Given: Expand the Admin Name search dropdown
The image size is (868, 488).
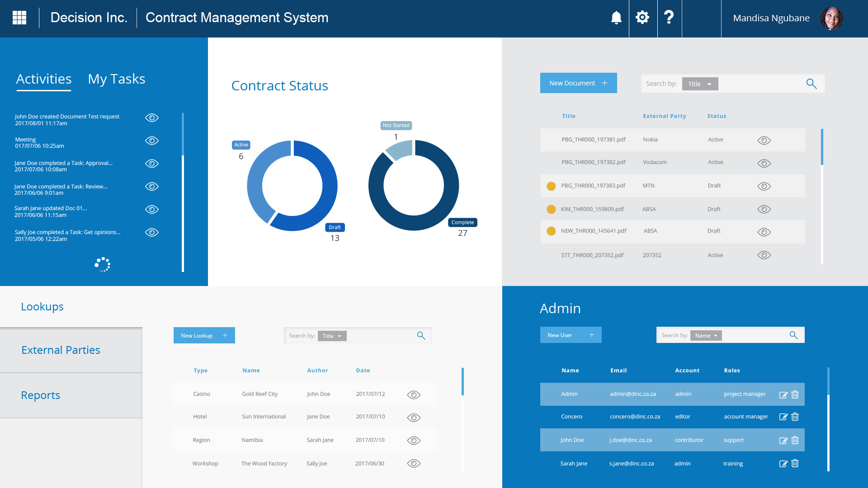Looking at the screenshot, I should coord(706,336).
